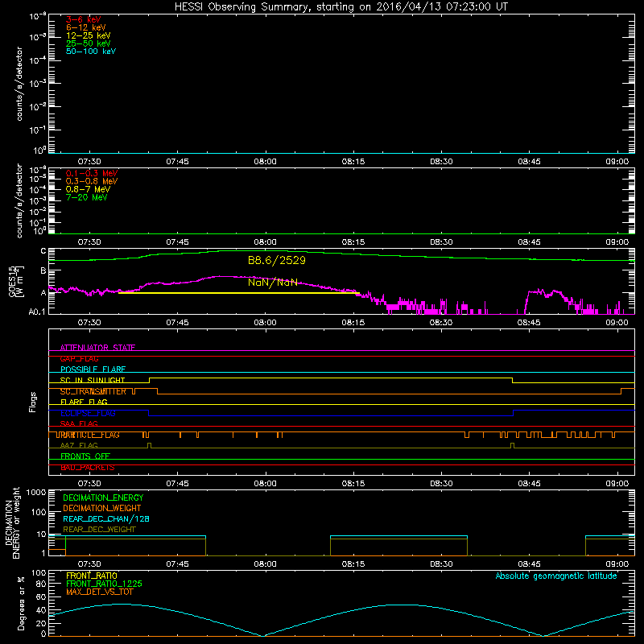Click the DECIMATION_ENERGY legend entry
This screenshot has height=644, width=644.
103,497
